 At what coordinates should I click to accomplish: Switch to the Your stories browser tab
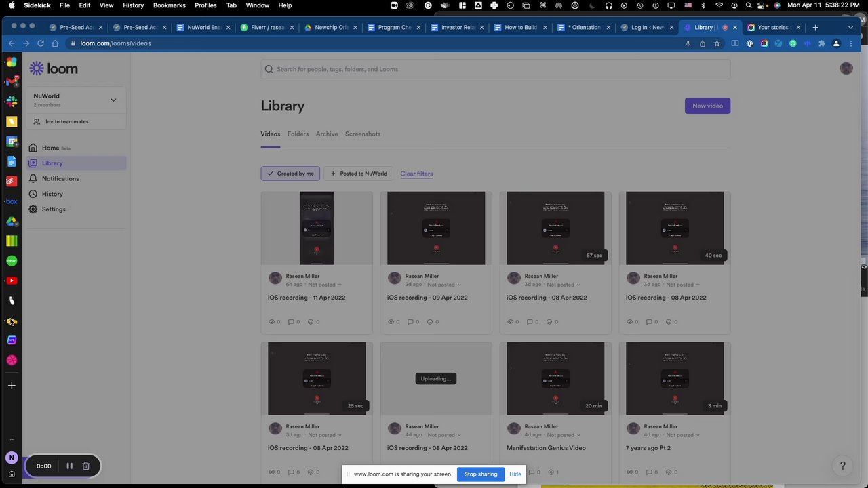pos(774,28)
